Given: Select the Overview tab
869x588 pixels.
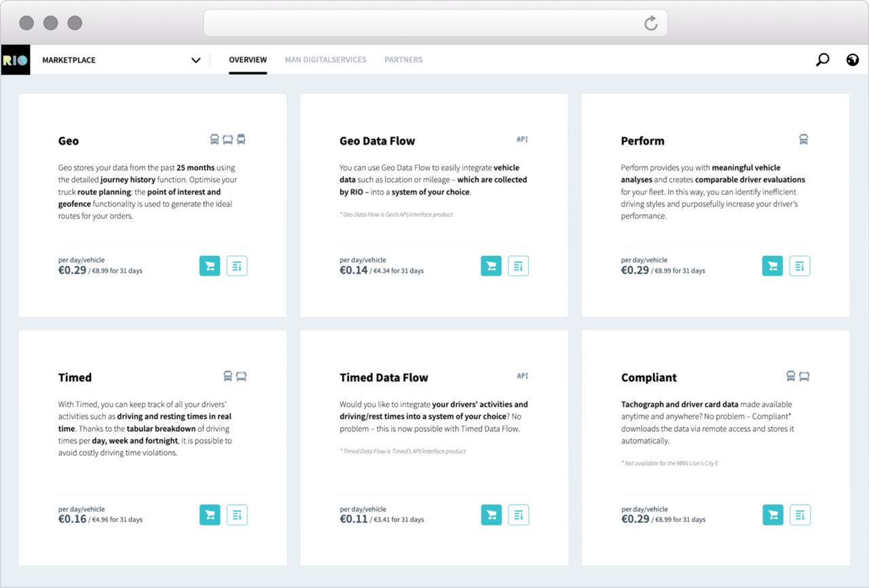Looking at the screenshot, I should [x=248, y=60].
